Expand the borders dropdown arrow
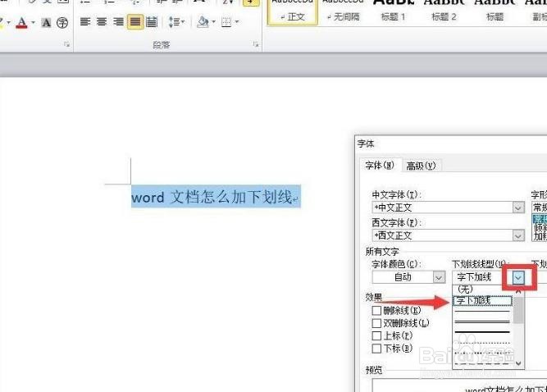The height and width of the screenshot is (392, 547). coord(237,22)
